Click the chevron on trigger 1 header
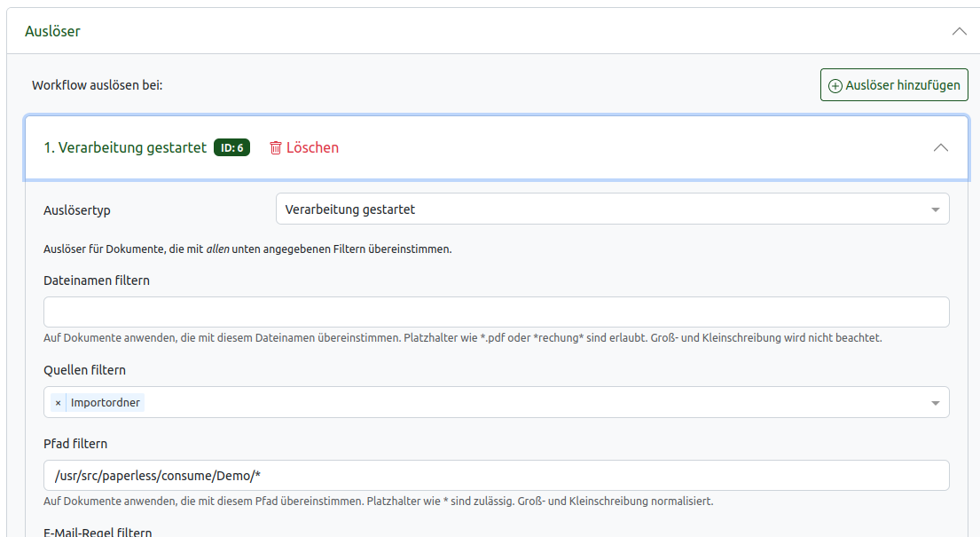 point(941,147)
